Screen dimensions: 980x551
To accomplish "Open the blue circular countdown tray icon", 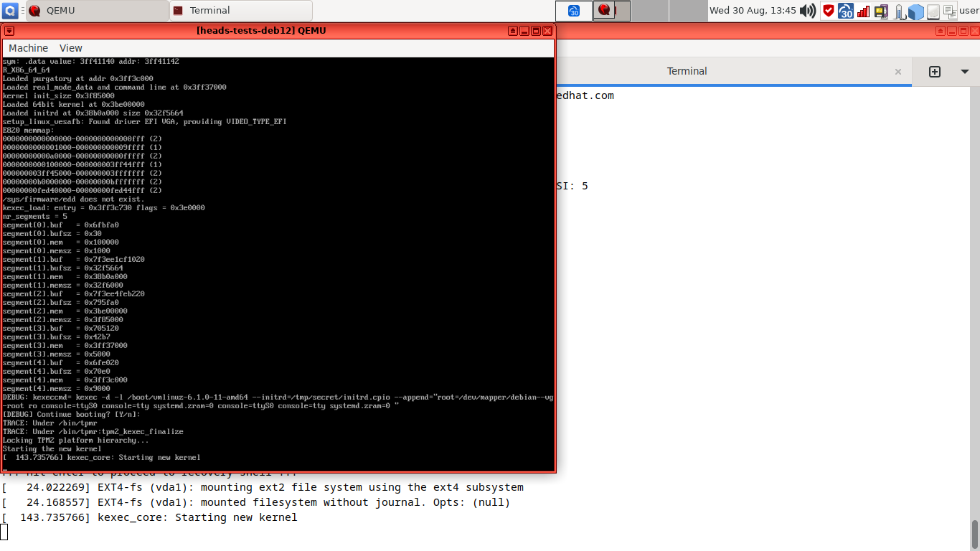I will pyautogui.click(x=846, y=11).
